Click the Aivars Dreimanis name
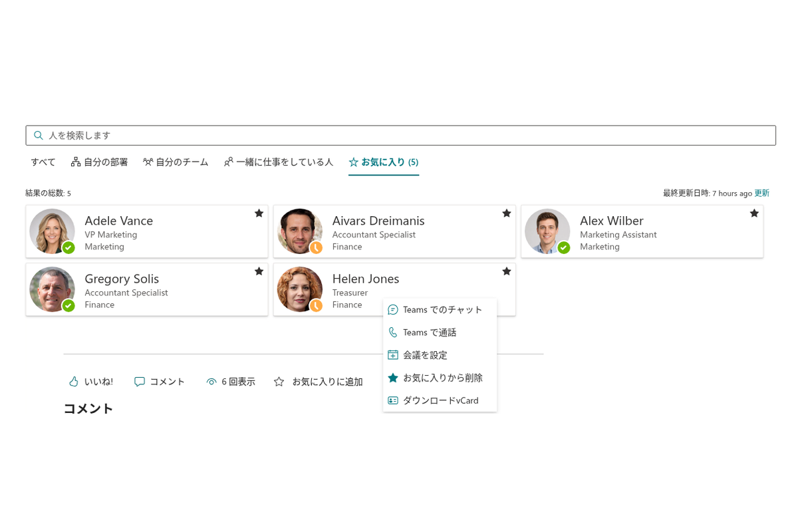The height and width of the screenshot is (532, 798). pos(378,221)
